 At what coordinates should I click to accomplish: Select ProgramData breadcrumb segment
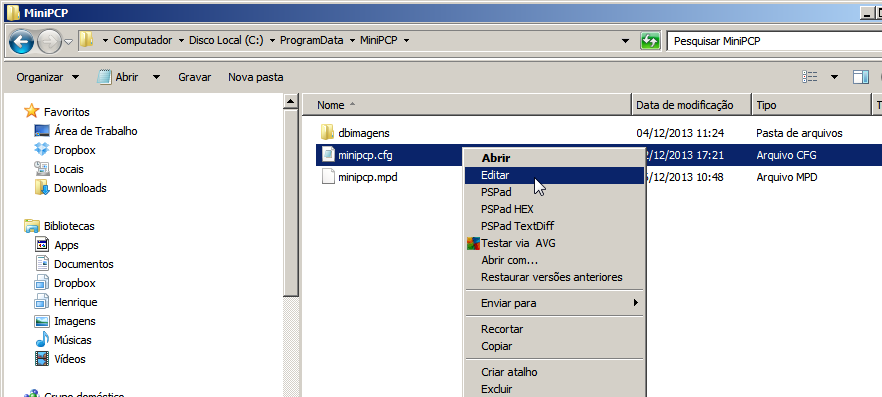click(312, 40)
